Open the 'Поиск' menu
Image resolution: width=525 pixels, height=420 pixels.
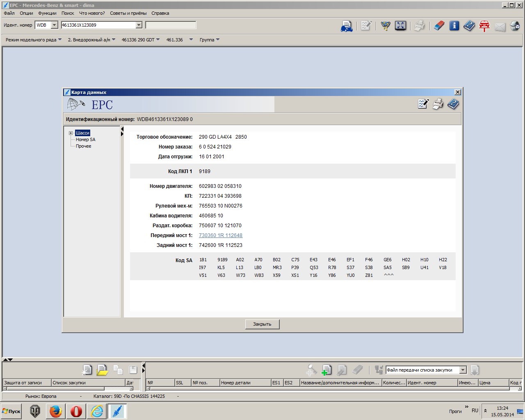(68, 13)
